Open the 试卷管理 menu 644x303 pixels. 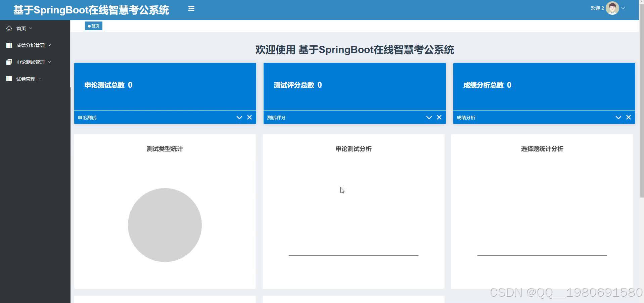(35, 79)
